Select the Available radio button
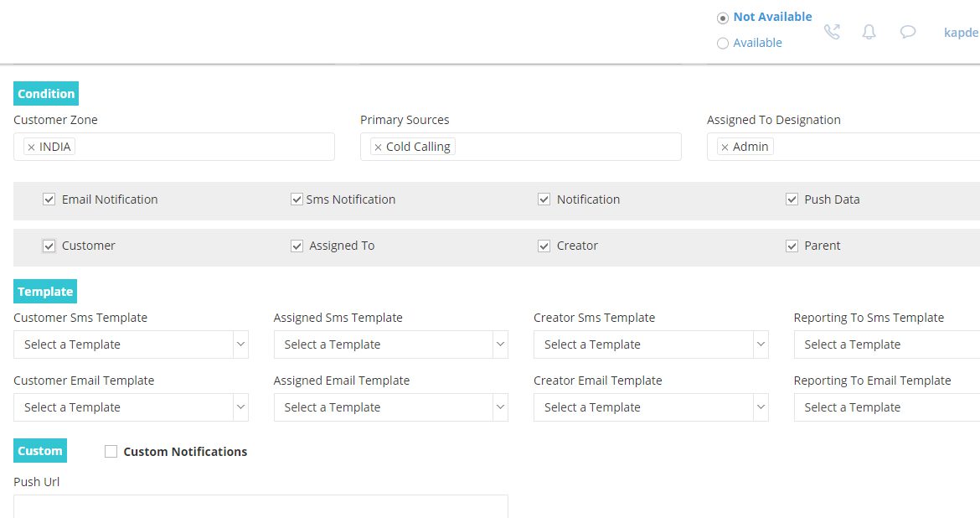The image size is (980, 518). pyautogui.click(x=723, y=44)
